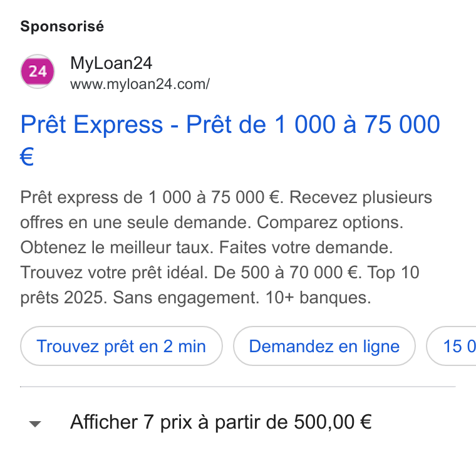
Task: Click the MyLoan24 advertiser name
Action: click(x=111, y=63)
